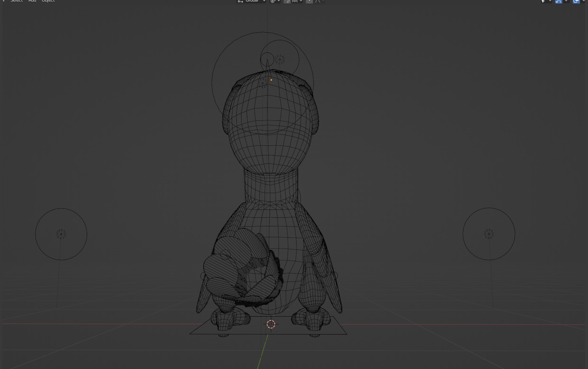Open the Select menu
588x369 pixels.
17,1
